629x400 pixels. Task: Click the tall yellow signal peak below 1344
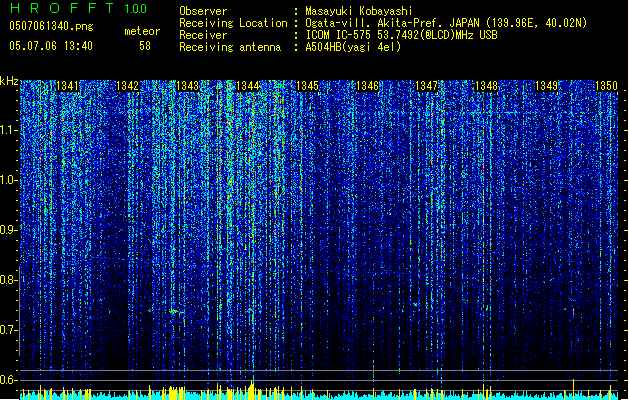point(252,390)
